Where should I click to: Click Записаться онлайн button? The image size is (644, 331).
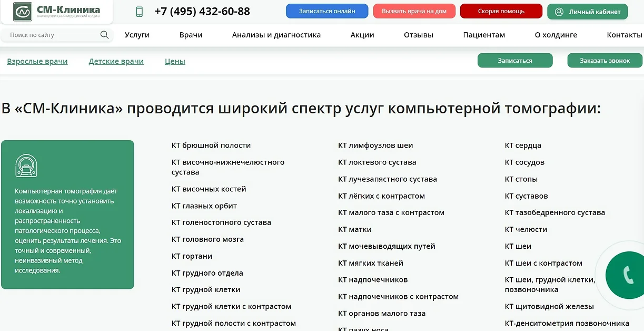tap(327, 11)
